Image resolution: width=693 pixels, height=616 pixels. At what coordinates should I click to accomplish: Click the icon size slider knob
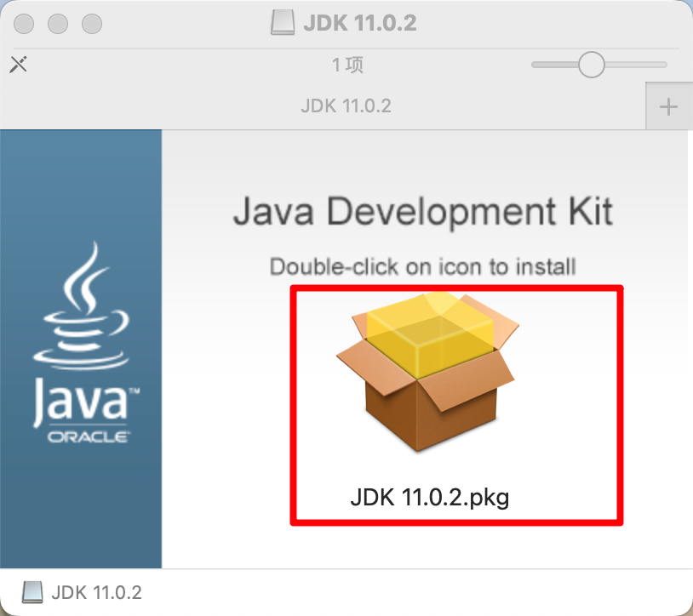point(592,65)
